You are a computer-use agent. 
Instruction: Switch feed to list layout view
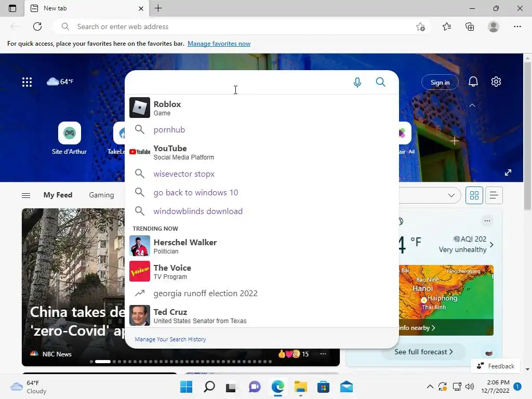(494, 195)
